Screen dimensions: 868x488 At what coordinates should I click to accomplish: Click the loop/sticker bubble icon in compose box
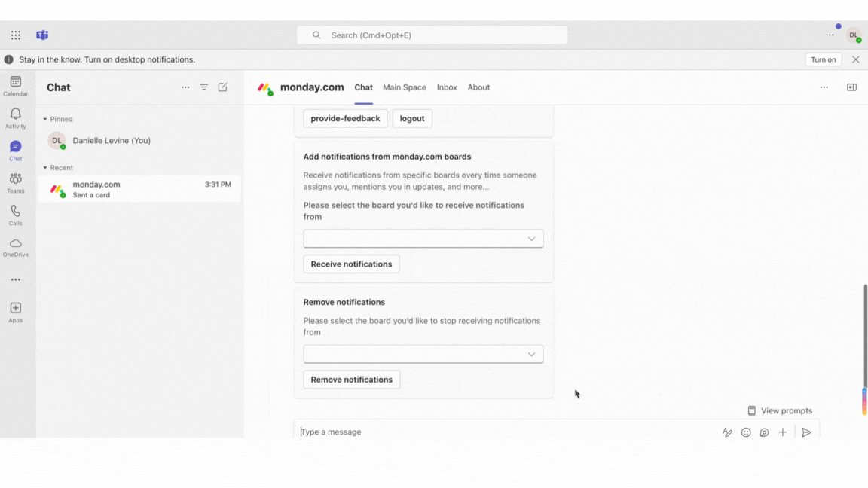tap(765, 432)
